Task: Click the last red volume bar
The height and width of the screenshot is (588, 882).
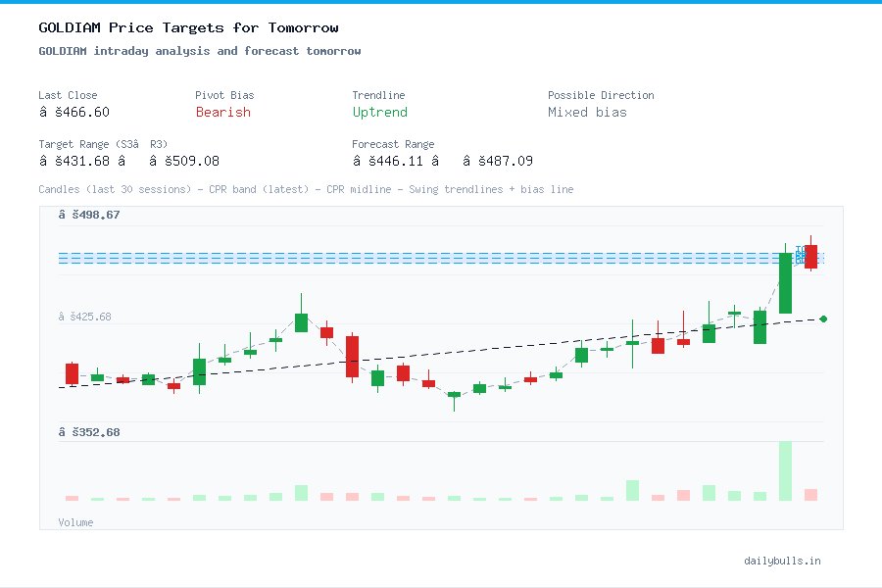Action: [810, 495]
